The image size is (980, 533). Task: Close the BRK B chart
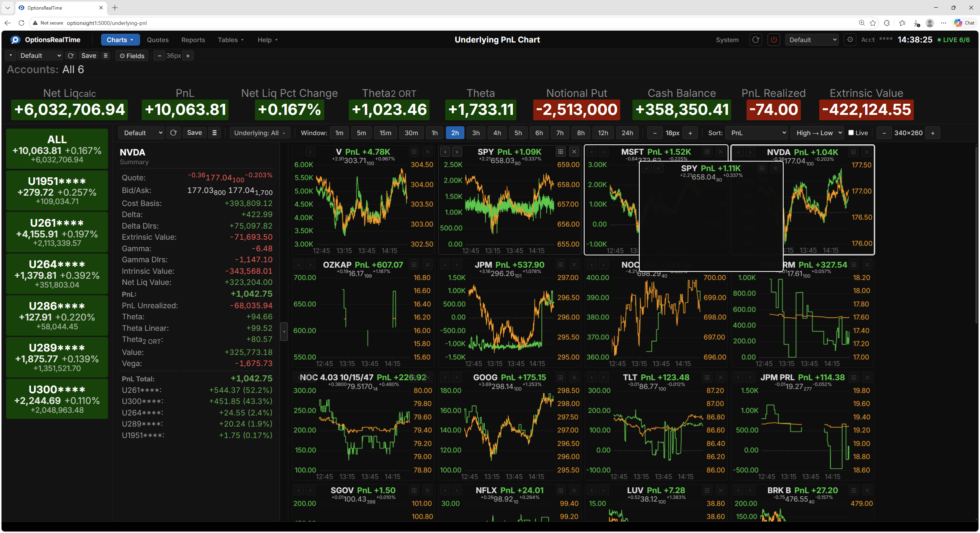click(x=867, y=490)
